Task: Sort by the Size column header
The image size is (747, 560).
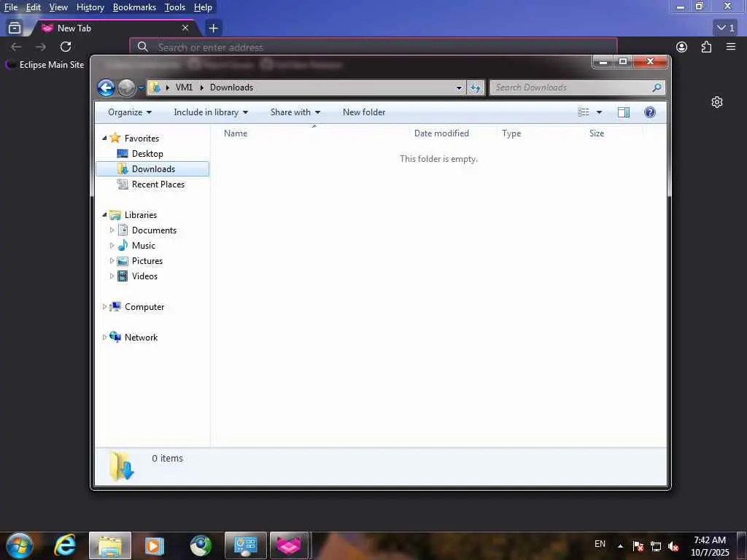Action: click(x=597, y=133)
